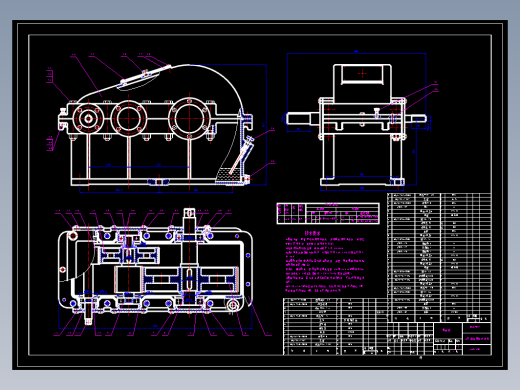
Task: Select the gearbox front view with three bearing caps
Action: tap(157, 125)
